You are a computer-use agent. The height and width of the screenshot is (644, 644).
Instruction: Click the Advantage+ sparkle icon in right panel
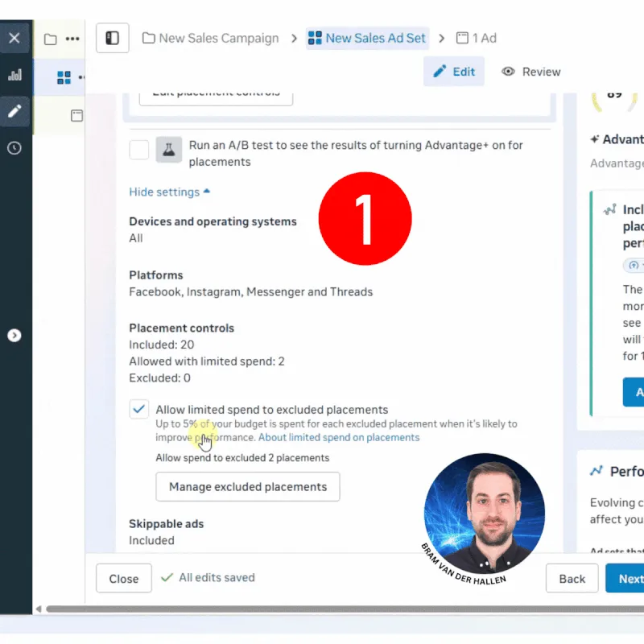595,139
